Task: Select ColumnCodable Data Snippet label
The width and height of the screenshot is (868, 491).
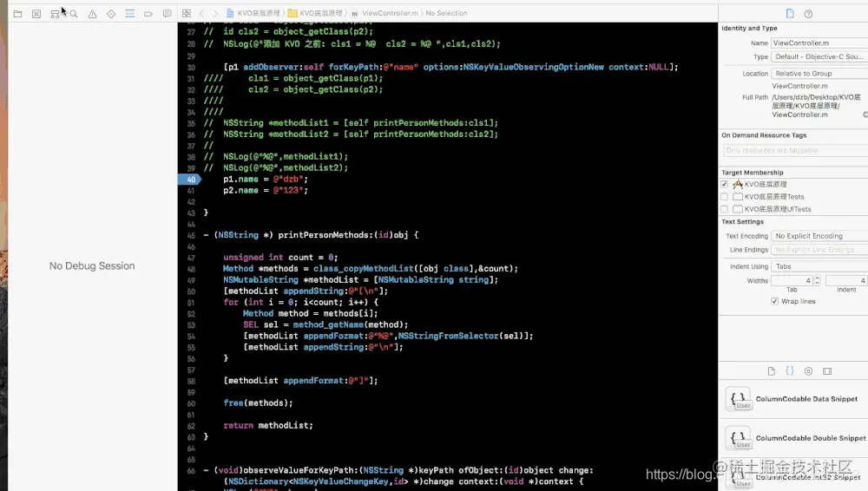Action: point(806,399)
